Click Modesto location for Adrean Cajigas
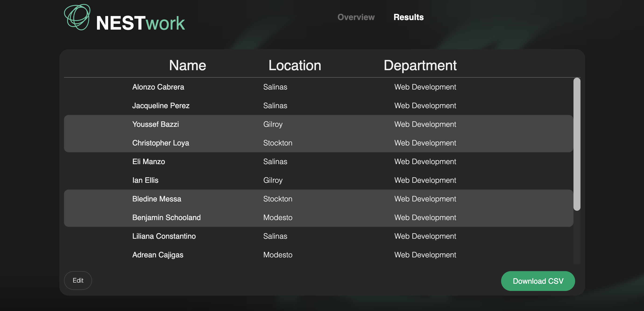This screenshot has height=311, width=644. tap(277, 255)
